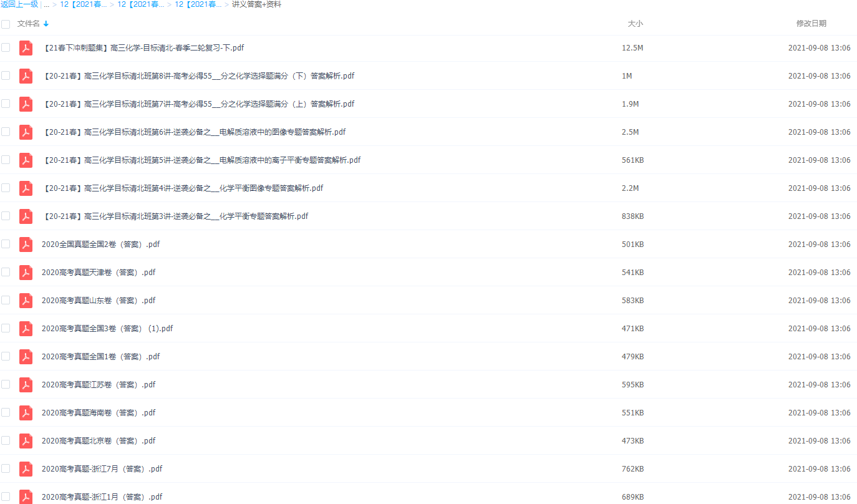857x504 pixels.
Task: Tick the checkbox for 第5讲 离子平衡专题 file
Action: tap(6, 160)
